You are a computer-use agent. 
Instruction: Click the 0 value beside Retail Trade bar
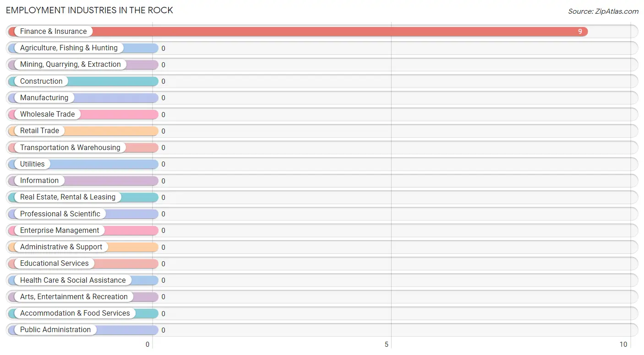[x=163, y=131]
